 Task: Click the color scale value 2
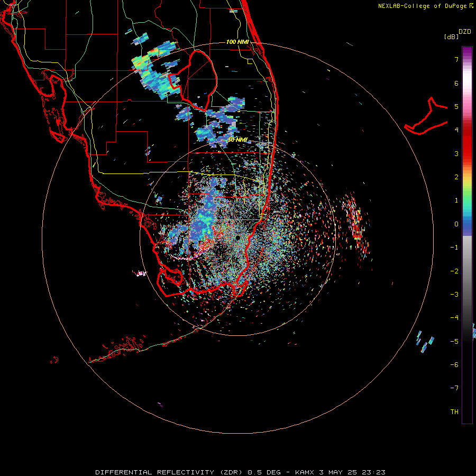coord(456,177)
